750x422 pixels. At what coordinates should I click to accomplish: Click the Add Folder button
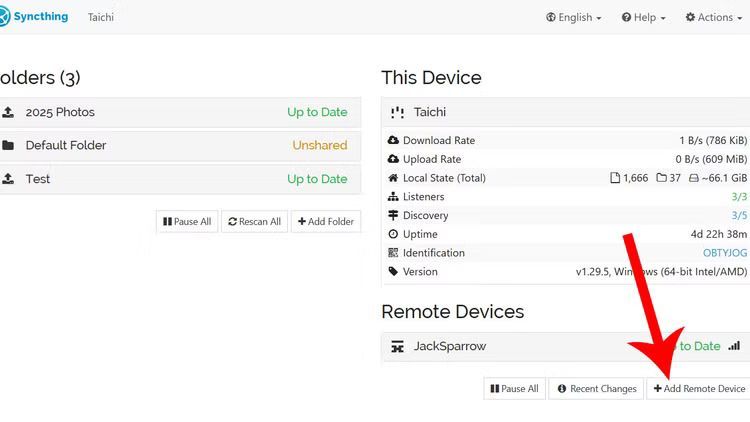click(x=326, y=221)
